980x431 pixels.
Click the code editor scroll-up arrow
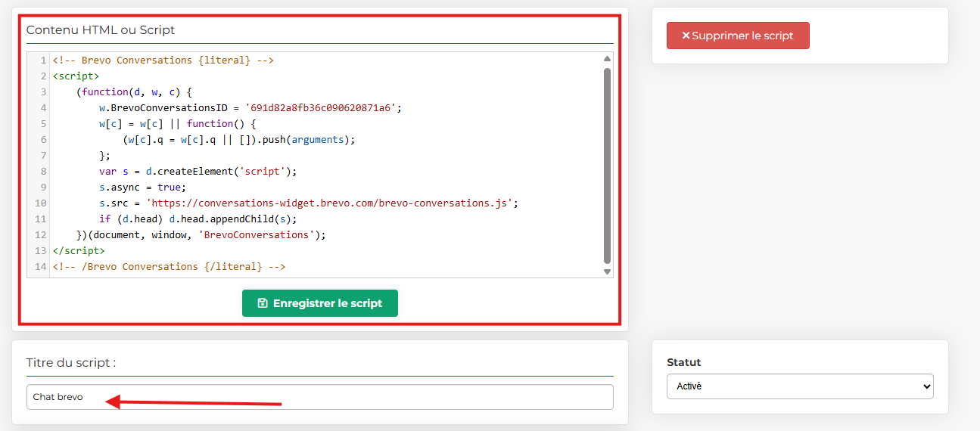tap(607, 59)
